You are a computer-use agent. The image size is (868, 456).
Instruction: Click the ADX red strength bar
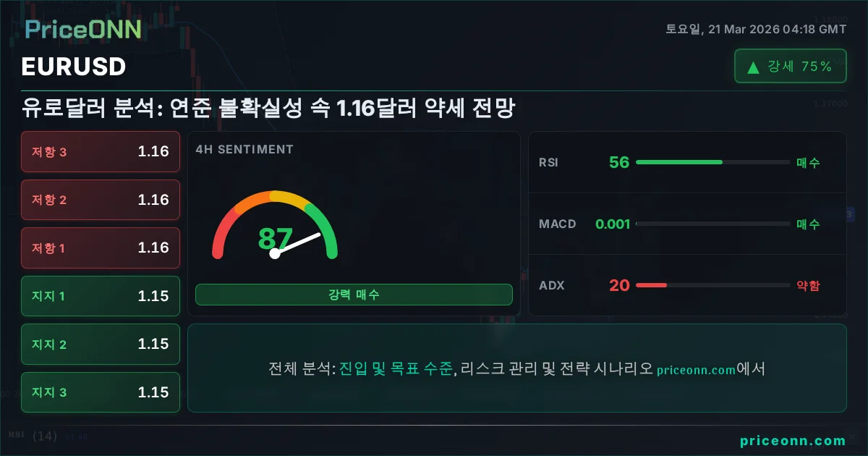click(651, 285)
